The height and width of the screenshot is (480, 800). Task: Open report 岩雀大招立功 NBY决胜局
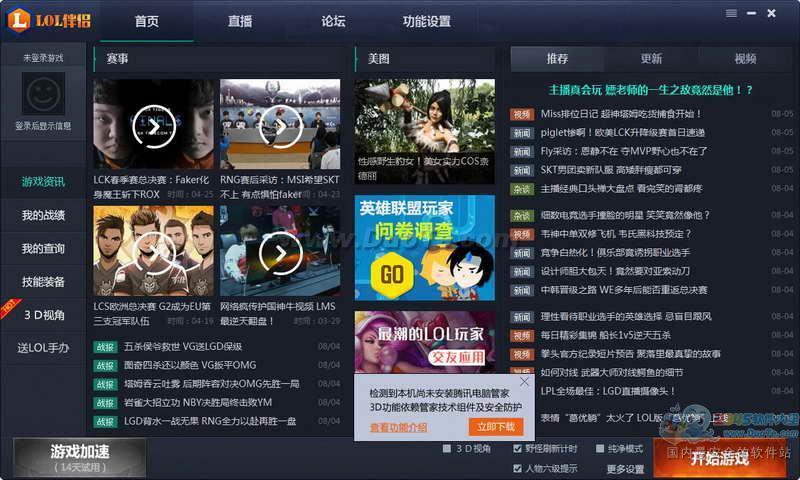click(x=198, y=403)
